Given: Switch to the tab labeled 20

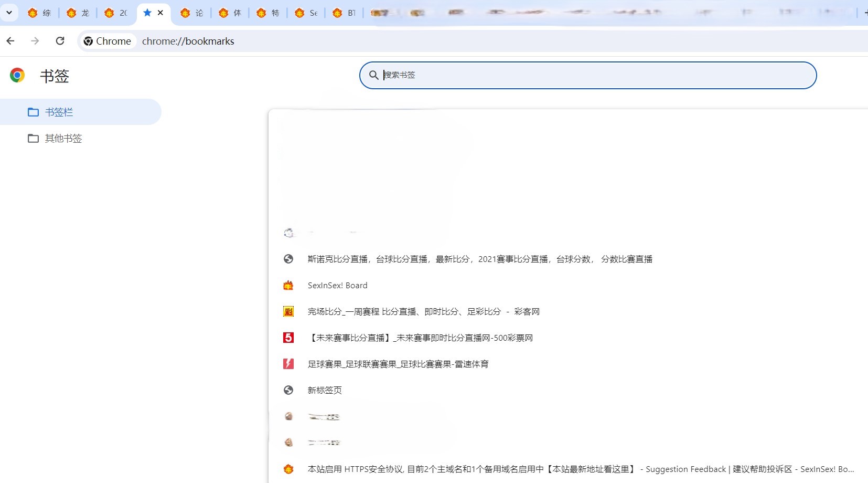Looking at the screenshot, I should (116, 13).
